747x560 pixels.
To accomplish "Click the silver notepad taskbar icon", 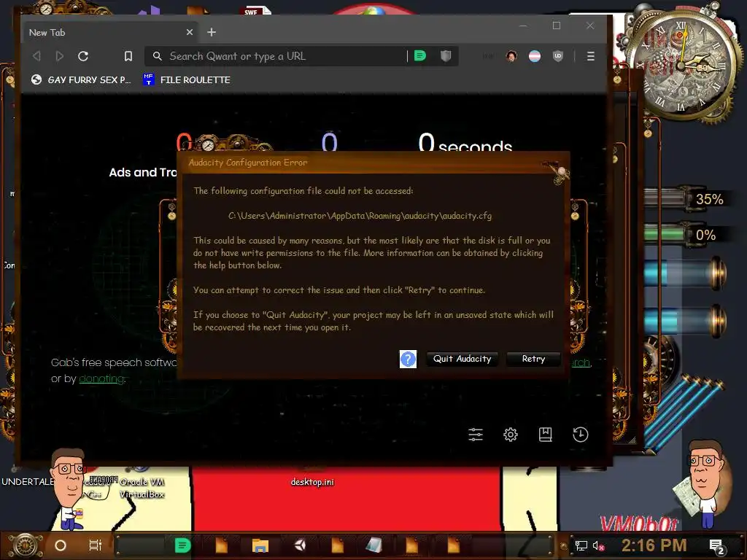I will point(374,545).
